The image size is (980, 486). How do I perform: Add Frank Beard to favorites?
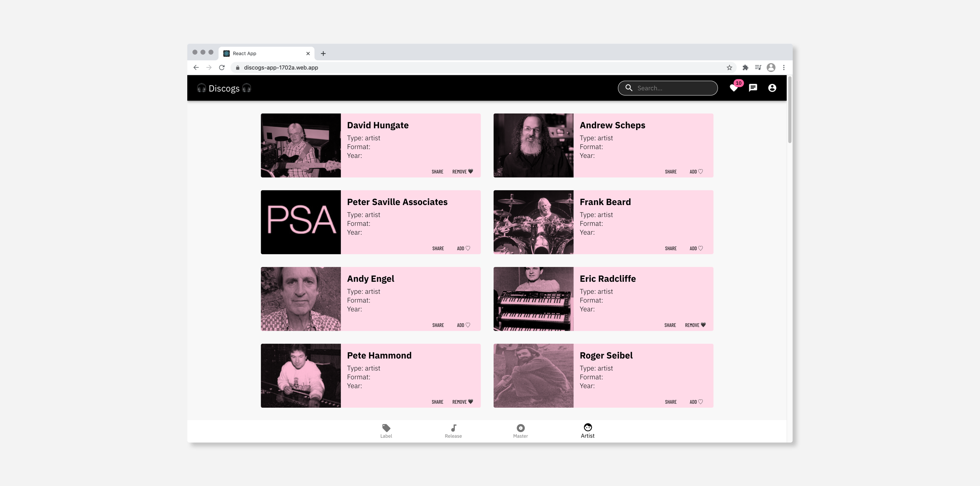[x=696, y=248]
